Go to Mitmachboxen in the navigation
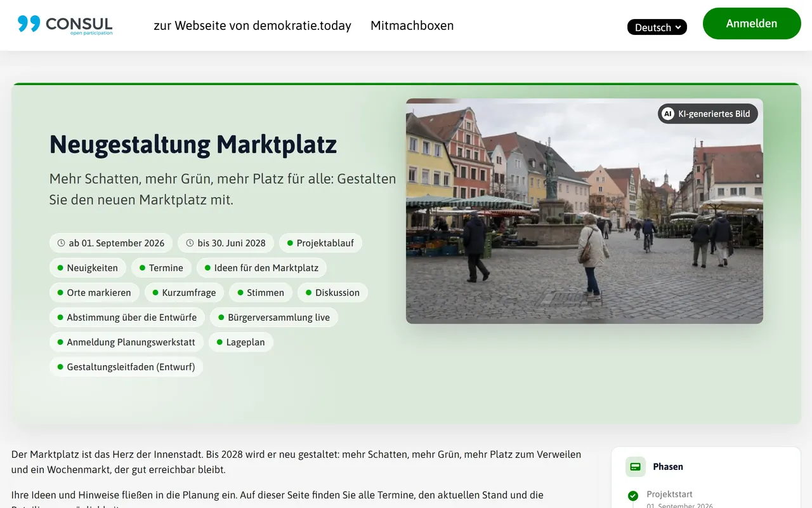 (x=412, y=25)
